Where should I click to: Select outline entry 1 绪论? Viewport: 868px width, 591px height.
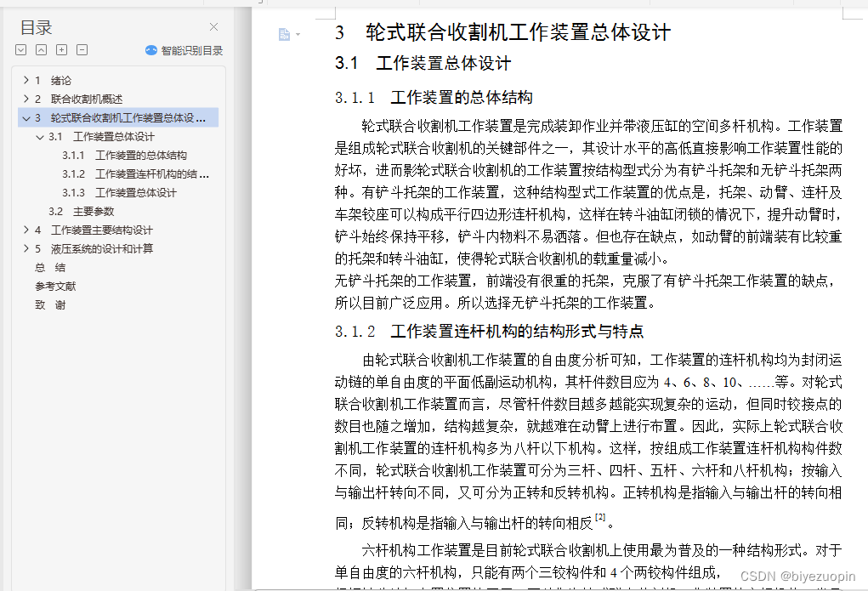pyautogui.click(x=54, y=80)
